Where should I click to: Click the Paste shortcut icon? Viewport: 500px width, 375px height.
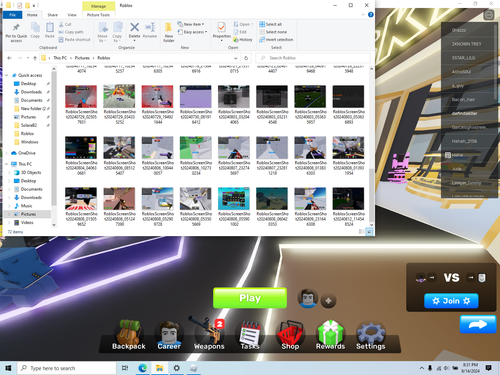(x=61, y=40)
